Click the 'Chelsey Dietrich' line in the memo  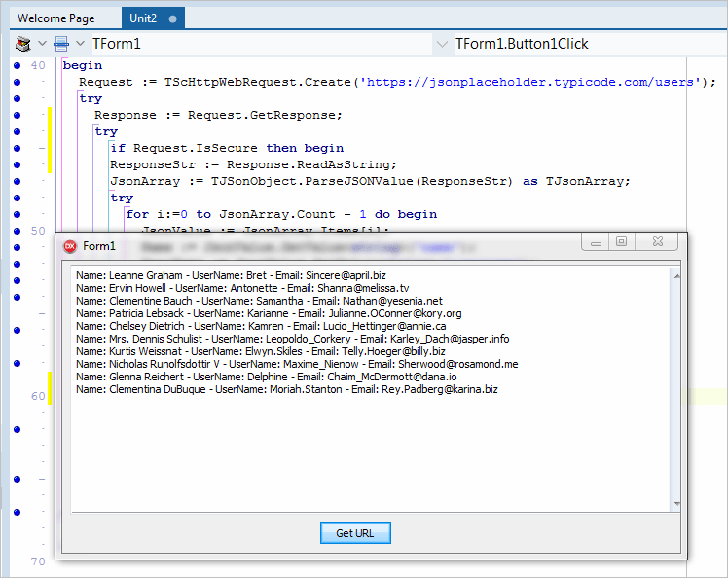[x=261, y=326]
